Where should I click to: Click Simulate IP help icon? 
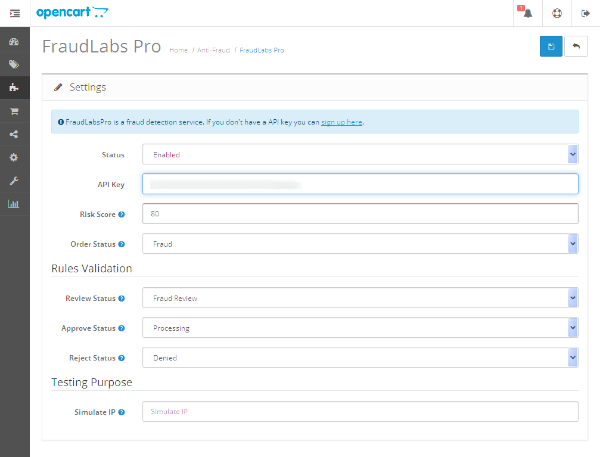point(121,412)
